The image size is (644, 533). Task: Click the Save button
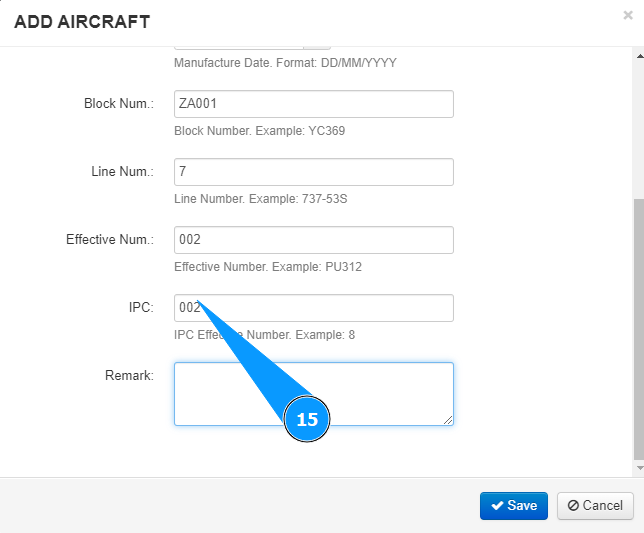[x=514, y=505]
